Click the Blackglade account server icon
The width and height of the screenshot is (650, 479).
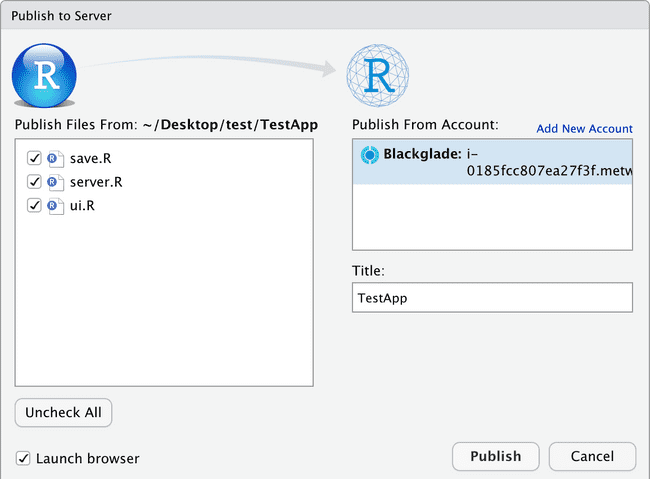[x=369, y=155]
